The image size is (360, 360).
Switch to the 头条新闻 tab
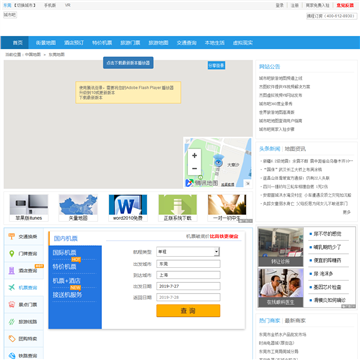click(x=270, y=149)
